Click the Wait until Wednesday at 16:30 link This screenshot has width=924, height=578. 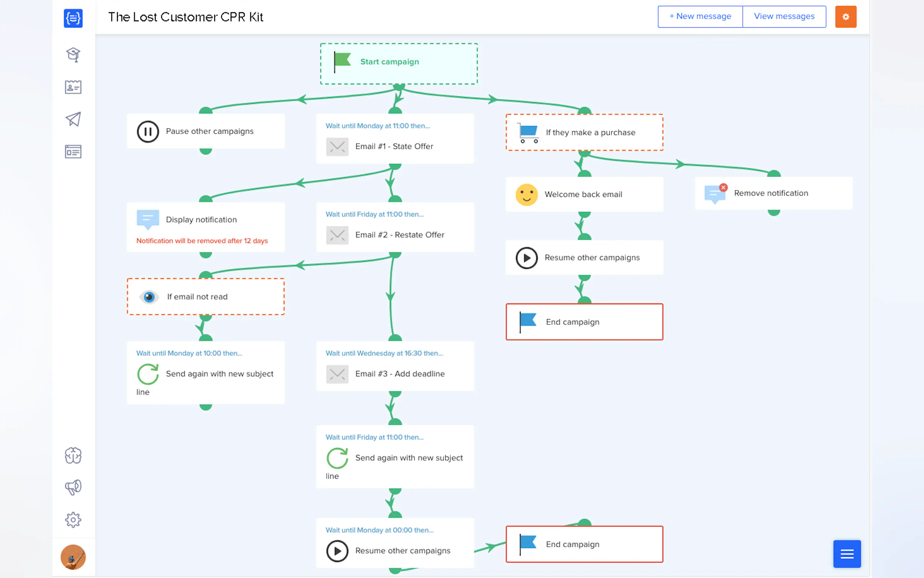(x=384, y=353)
